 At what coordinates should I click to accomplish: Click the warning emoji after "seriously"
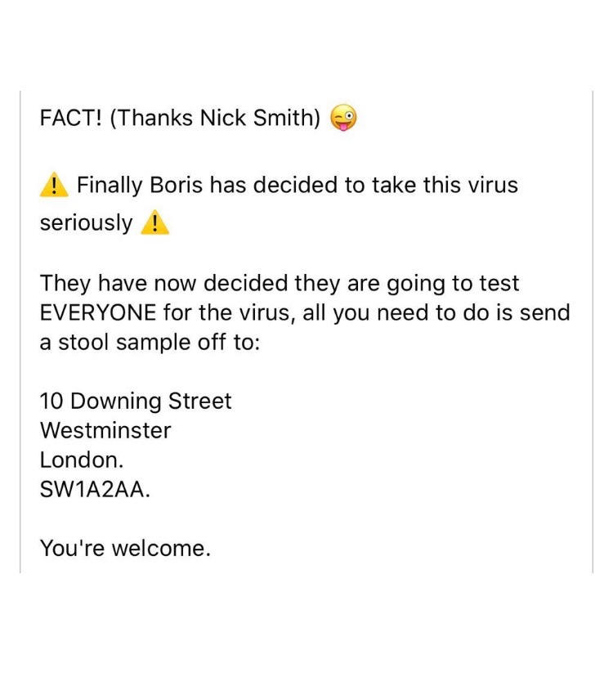click(154, 223)
